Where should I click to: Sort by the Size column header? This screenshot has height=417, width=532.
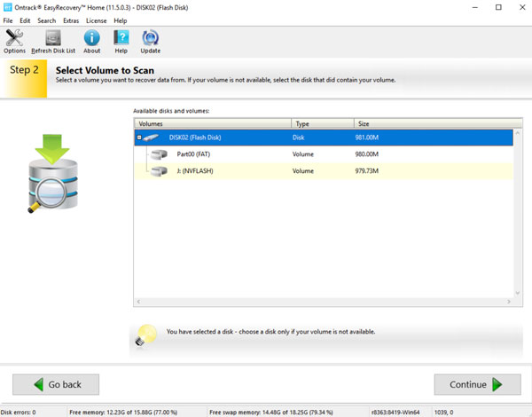point(432,123)
